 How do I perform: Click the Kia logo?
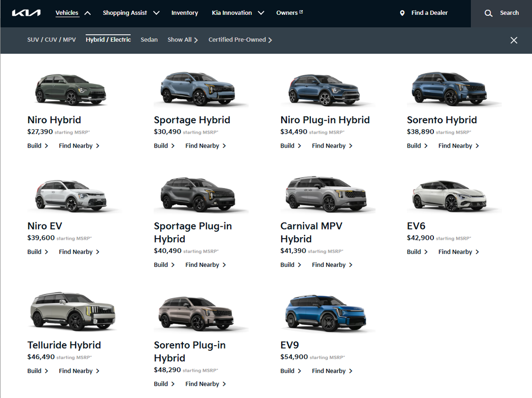tap(26, 13)
